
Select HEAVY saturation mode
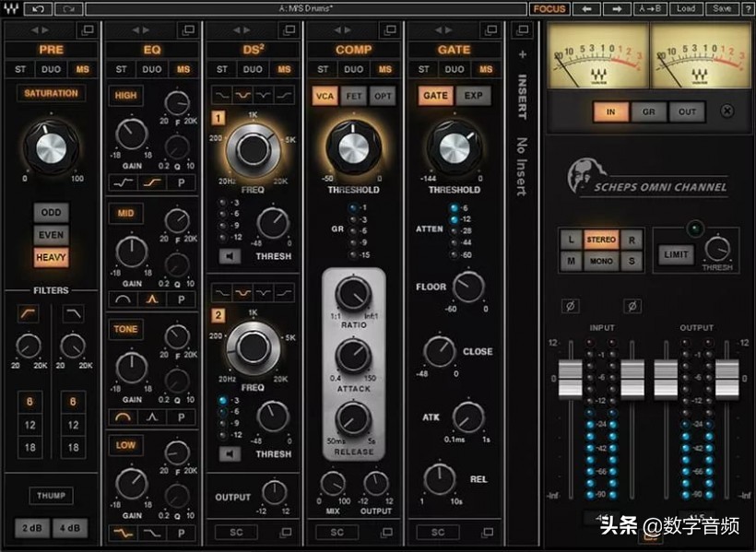pos(51,257)
